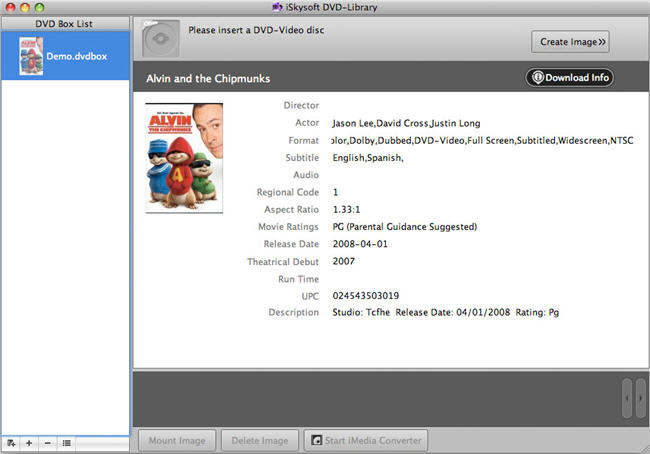Image resolution: width=650 pixels, height=454 pixels.
Task: Click the Aspect Ratio value 1.33:1
Action: (347, 209)
